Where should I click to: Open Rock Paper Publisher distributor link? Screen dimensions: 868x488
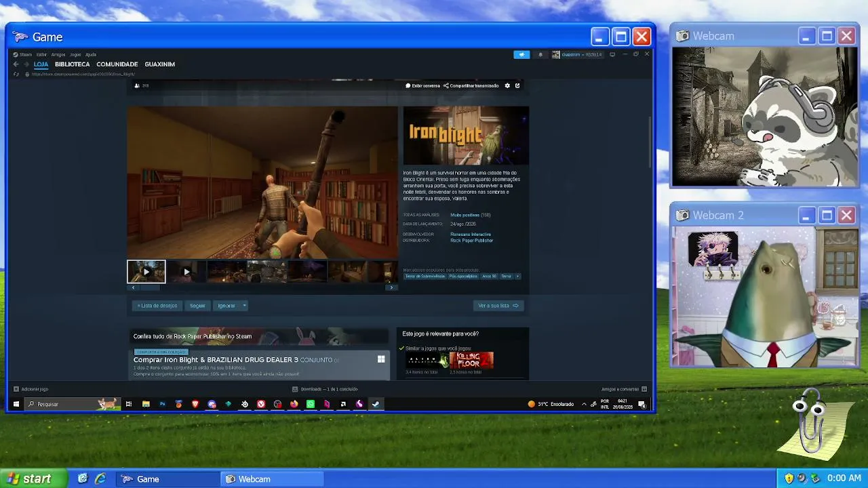point(472,241)
